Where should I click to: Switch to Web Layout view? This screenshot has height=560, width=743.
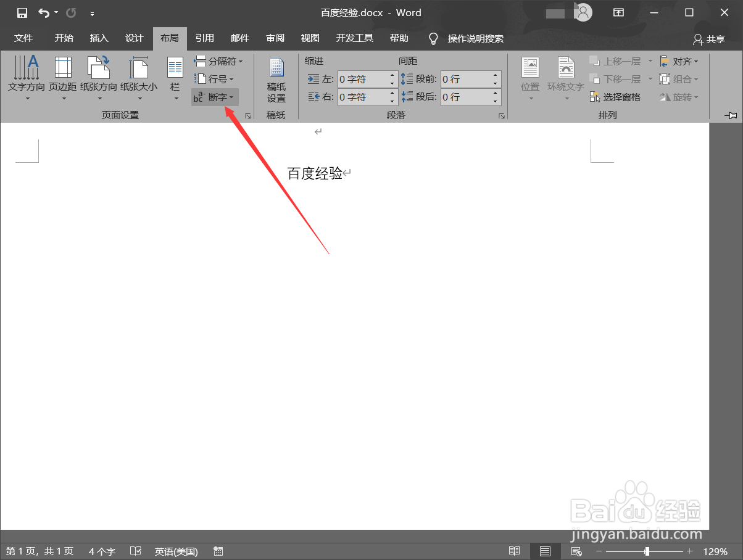(x=576, y=551)
